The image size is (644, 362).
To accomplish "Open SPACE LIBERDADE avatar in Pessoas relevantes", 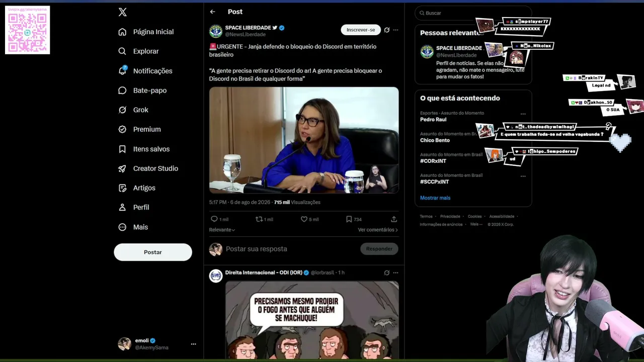I will point(427,51).
